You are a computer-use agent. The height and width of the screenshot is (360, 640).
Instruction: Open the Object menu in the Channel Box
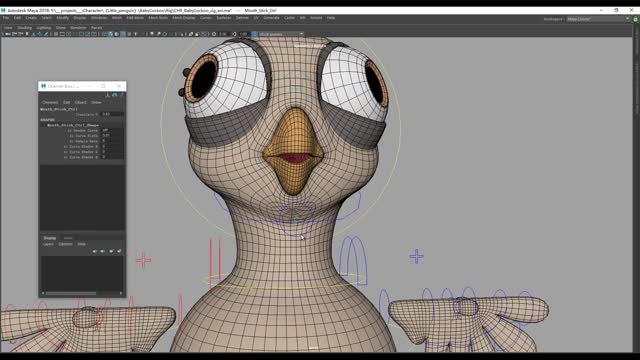[80, 102]
